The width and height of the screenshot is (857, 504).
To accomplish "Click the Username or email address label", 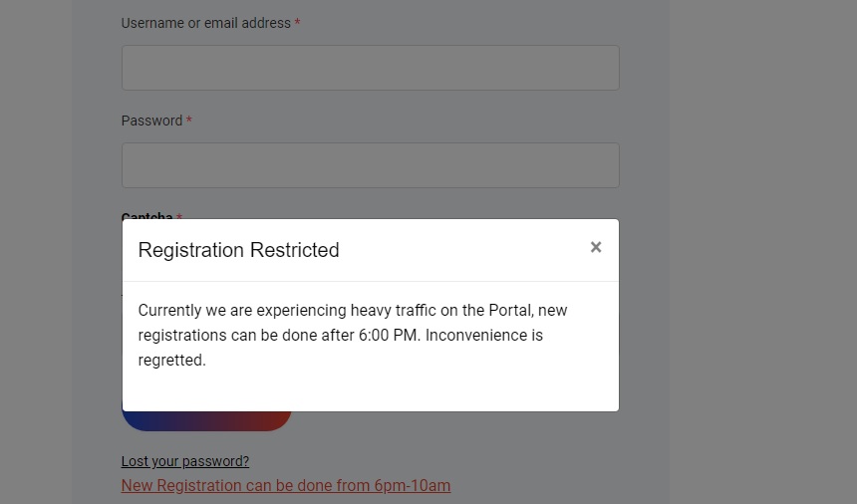I will point(205,23).
